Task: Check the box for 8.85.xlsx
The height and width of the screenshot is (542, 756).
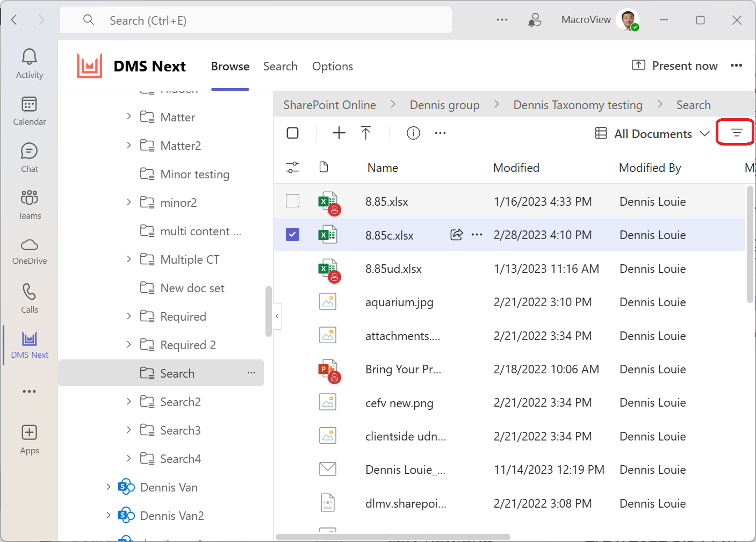Action: (x=292, y=201)
